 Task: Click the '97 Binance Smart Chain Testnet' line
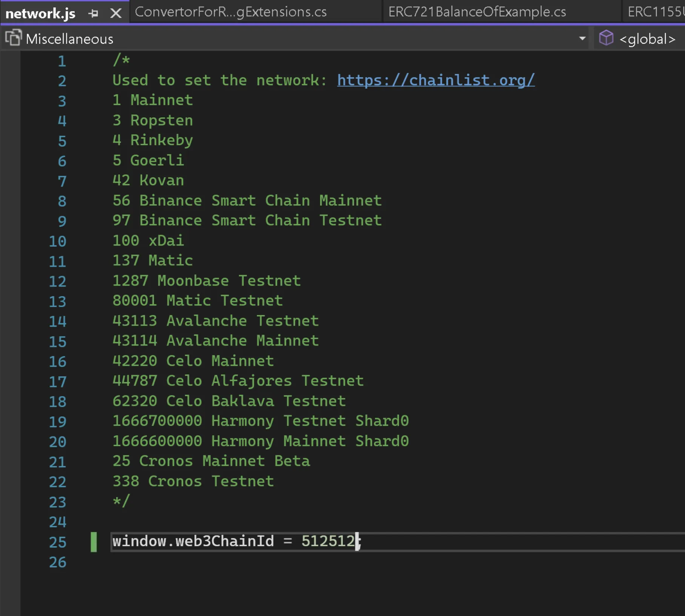[247, 220]
